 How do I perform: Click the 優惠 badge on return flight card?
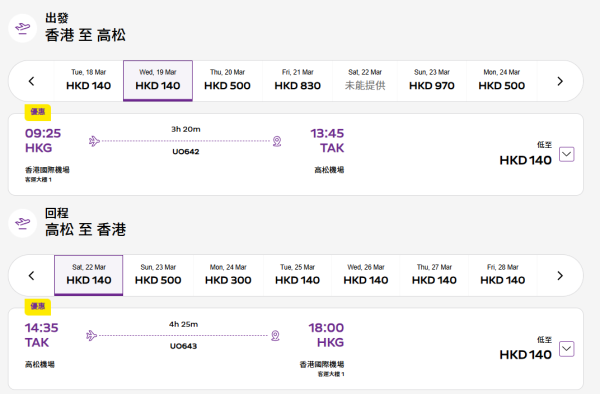coord(38,307)
